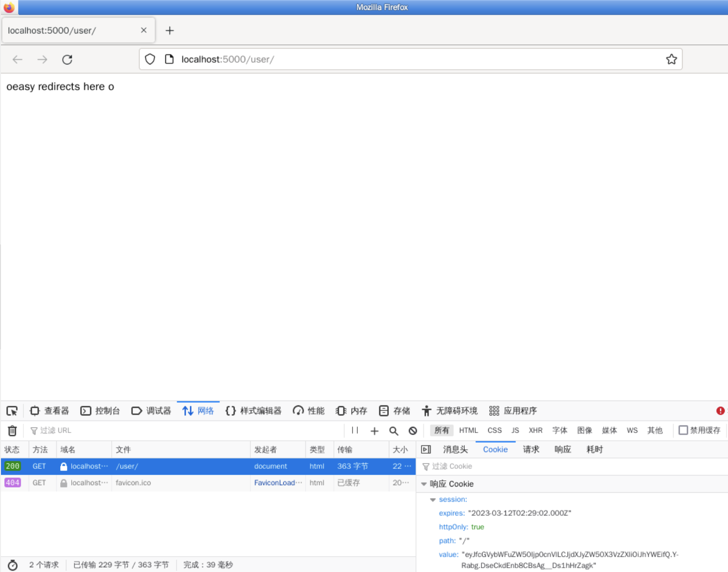Open the 内存 memory tab

pos(352,411)
